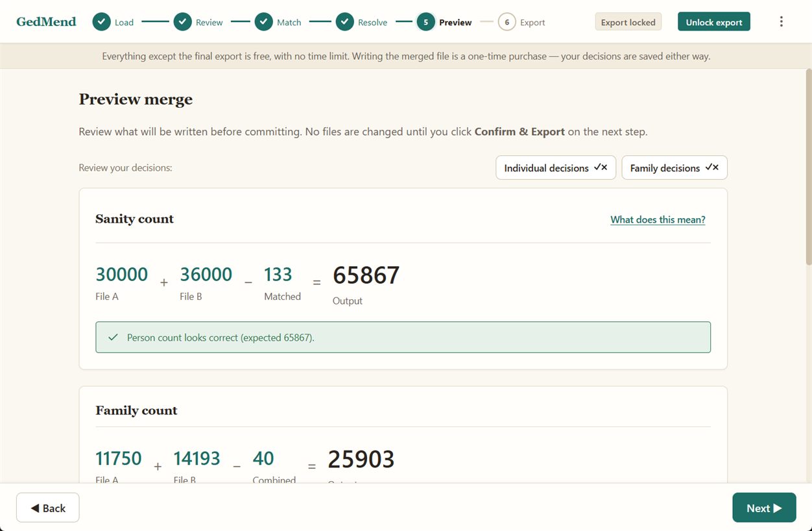Click the Family count heading

coord(136,410)
